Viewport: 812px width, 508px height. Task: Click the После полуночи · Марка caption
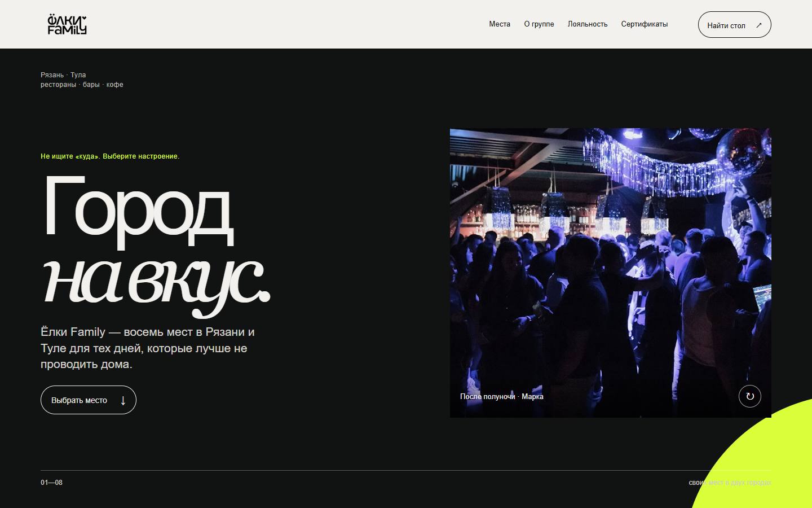pyautogui.click(x=502, y=397)
